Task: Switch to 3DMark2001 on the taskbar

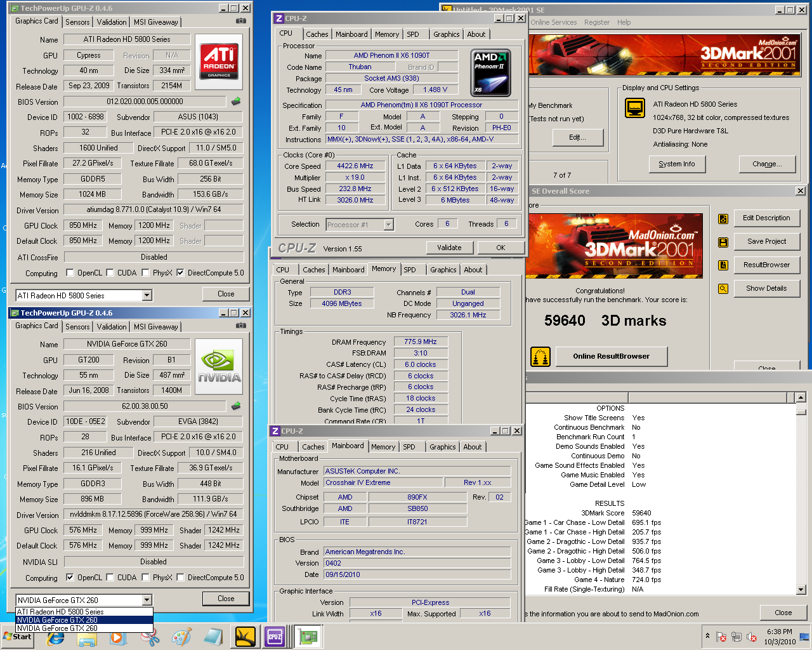Action: click(245, 637)
